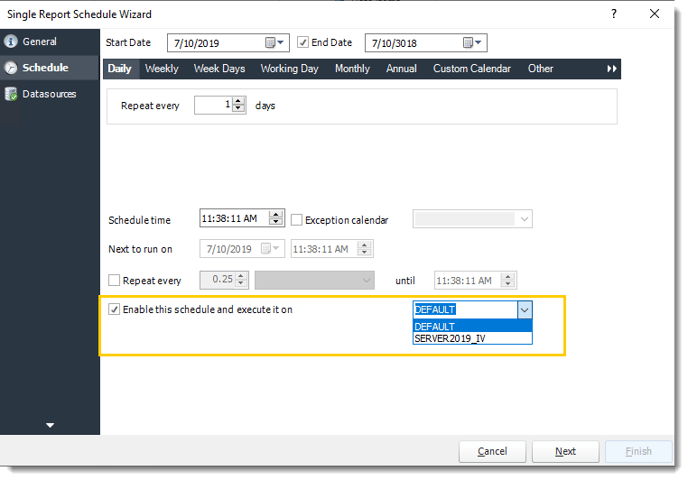The height and width of the screenshot is (480, 688).
Task: Open Start Date calendar picker
Action: pyautogui.click(x=275, y=43)
